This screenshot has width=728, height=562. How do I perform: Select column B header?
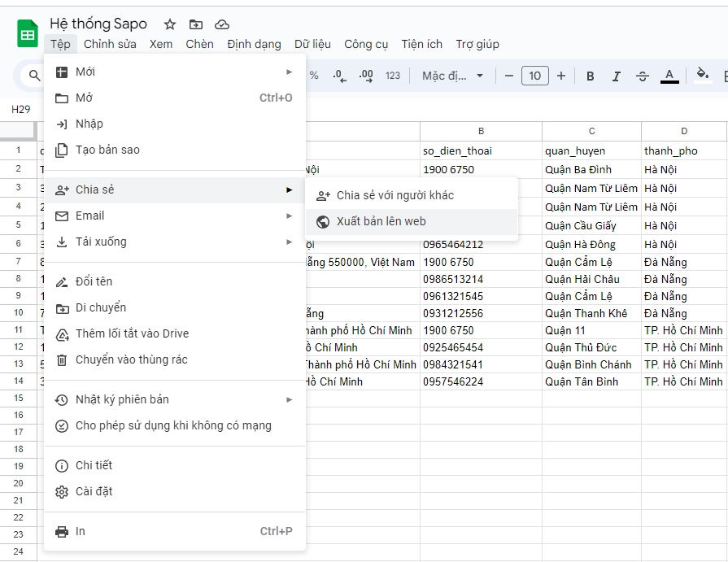pos(481,131)
